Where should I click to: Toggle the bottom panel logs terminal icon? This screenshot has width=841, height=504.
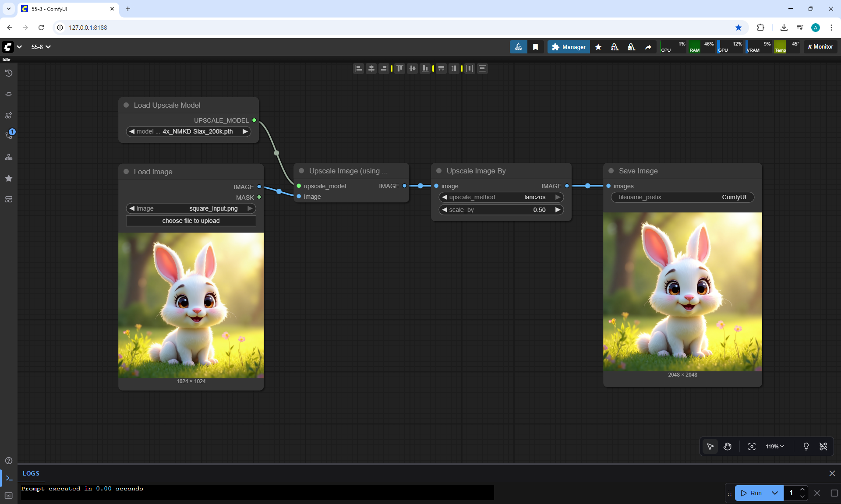[9, 478]
